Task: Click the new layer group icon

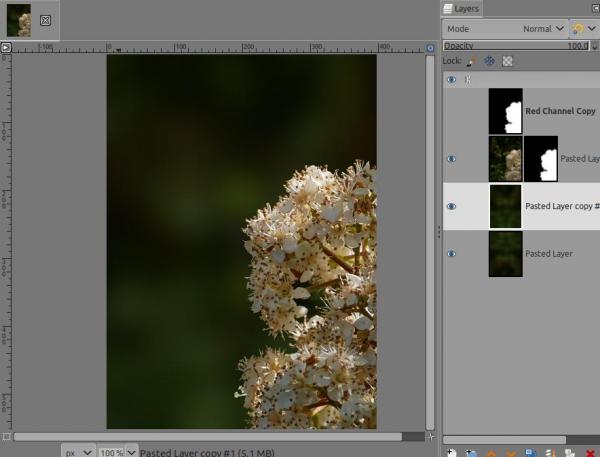Action: (x=470, y=453)
